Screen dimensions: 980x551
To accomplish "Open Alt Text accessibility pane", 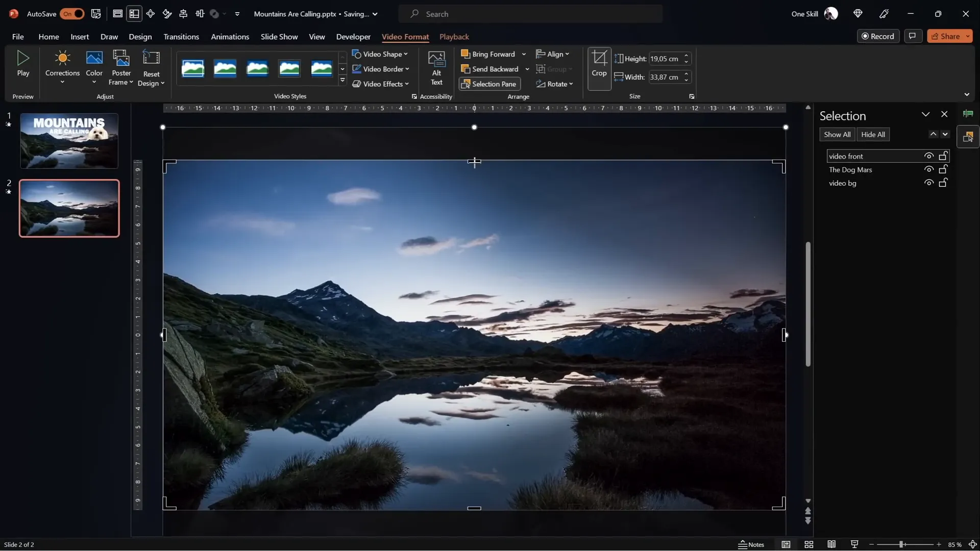I will [x=436, y=68].
